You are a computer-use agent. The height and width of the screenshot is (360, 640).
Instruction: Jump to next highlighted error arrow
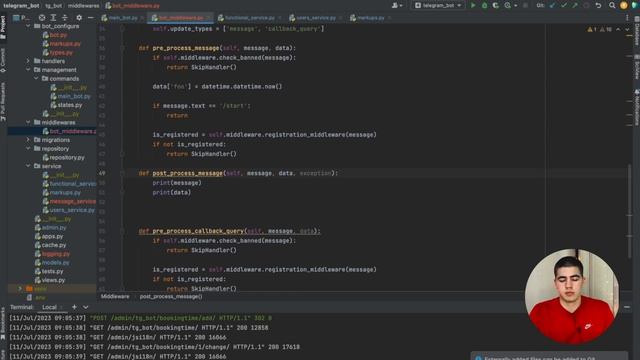point(627,29)
